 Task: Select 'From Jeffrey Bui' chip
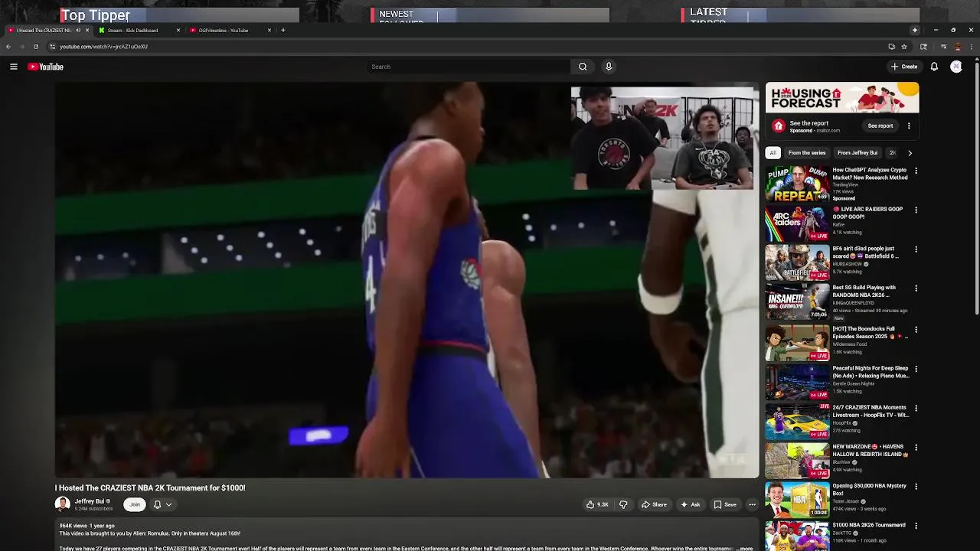[x=857, y=152]
